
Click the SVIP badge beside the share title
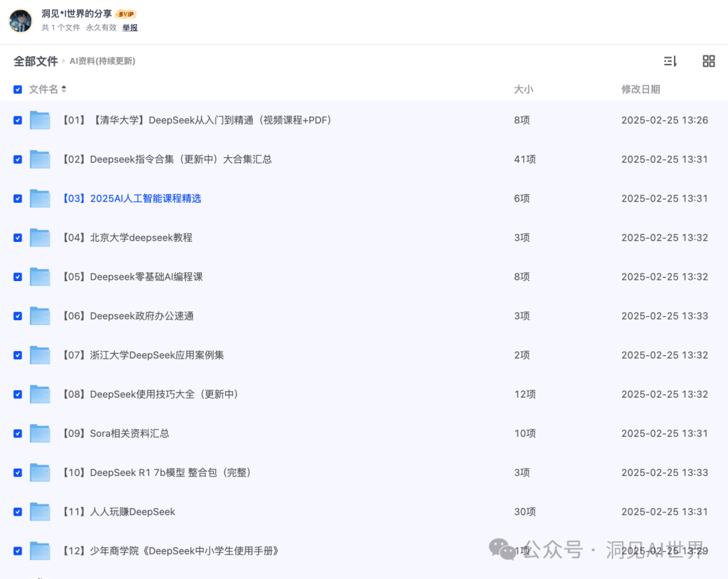click(126, 14)
